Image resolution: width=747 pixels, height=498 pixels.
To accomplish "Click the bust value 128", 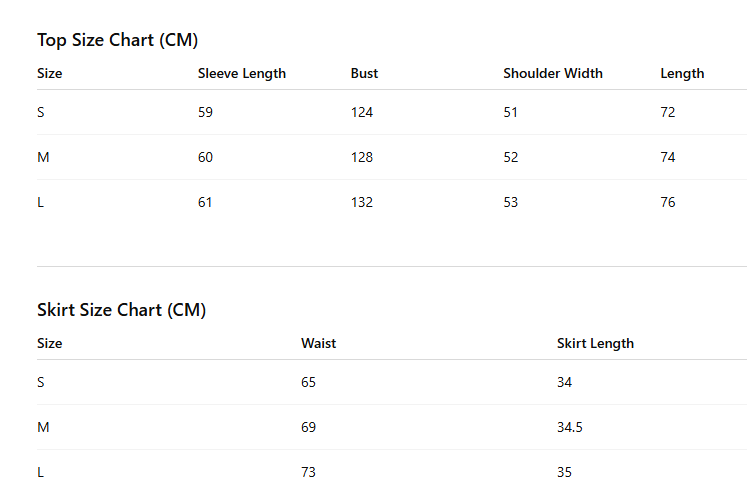I will tap(362, 157).
